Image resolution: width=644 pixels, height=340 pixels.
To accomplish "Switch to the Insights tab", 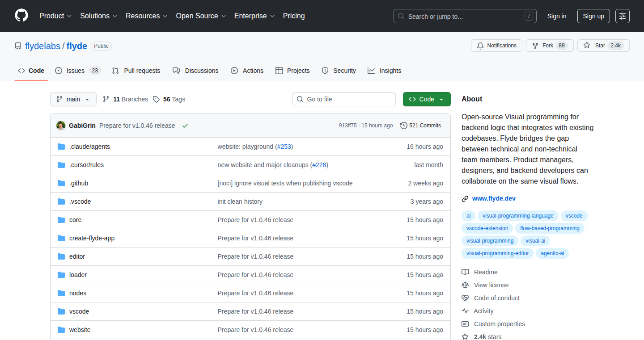I will (384, 71).
